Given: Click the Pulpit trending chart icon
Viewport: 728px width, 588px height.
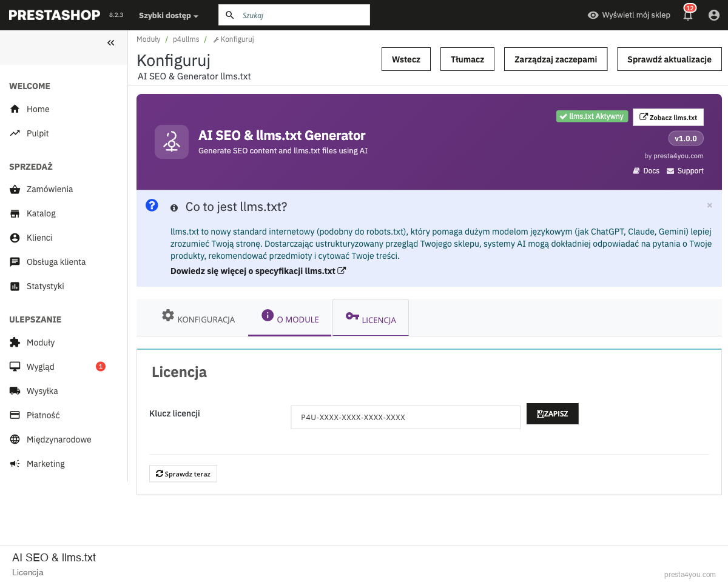Looking at the screenshot, I should (15, 133).
